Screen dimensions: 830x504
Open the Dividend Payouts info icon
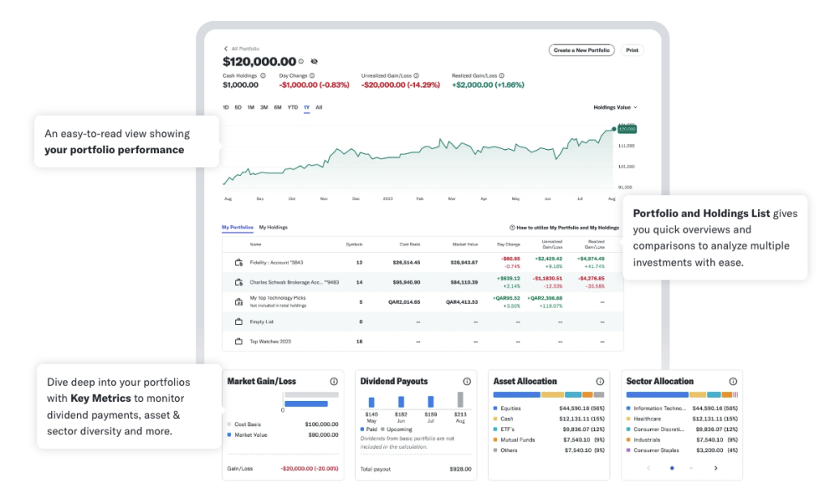tap(467, 382)
